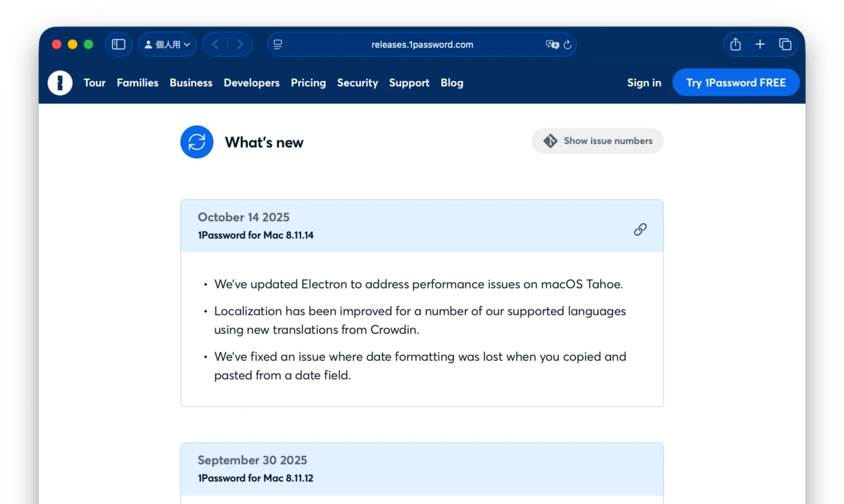Open a new tab with the plus icon

pos(760,44)
